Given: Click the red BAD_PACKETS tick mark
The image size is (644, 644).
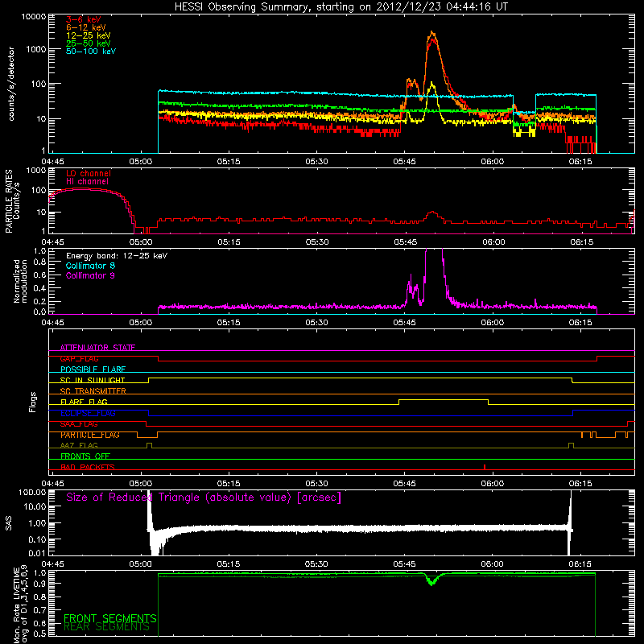Looking at the screenshot, I should 485,467.
